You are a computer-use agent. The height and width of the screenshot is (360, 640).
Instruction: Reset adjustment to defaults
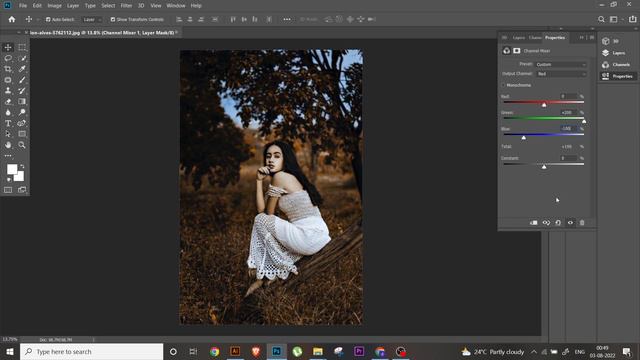pyautogui.click(x=558, y=222)
